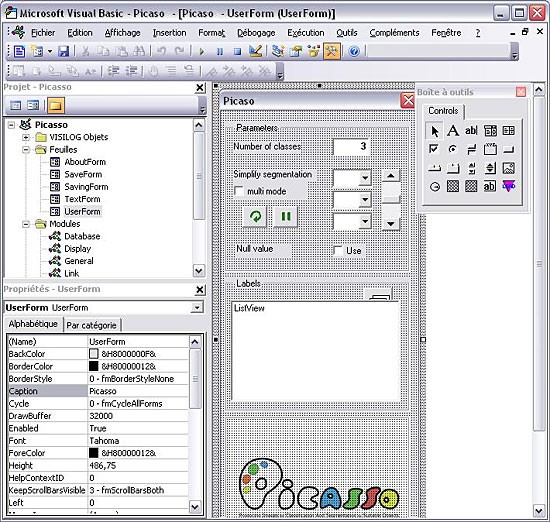Open Project Explorer toolbar icon
Screen dimensions: 550x522
tap(278, 52)
